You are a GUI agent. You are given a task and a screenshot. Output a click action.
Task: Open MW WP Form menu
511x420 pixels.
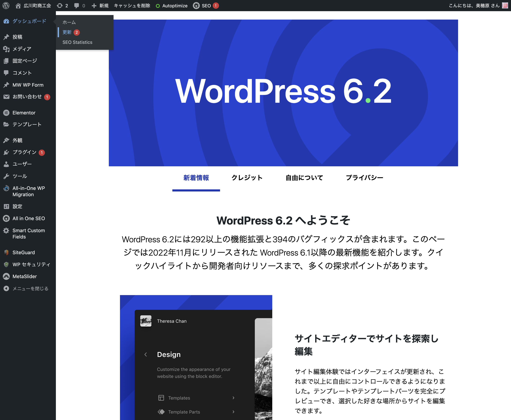pyautogui.click(x=28, y=85)
